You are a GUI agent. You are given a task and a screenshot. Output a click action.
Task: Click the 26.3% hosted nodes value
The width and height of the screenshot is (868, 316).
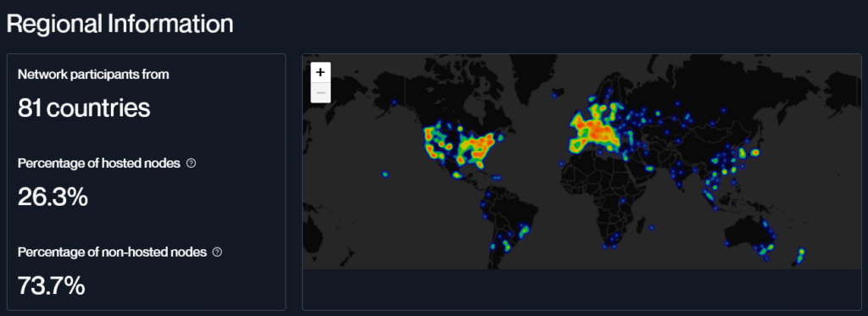tap(53, 197)
